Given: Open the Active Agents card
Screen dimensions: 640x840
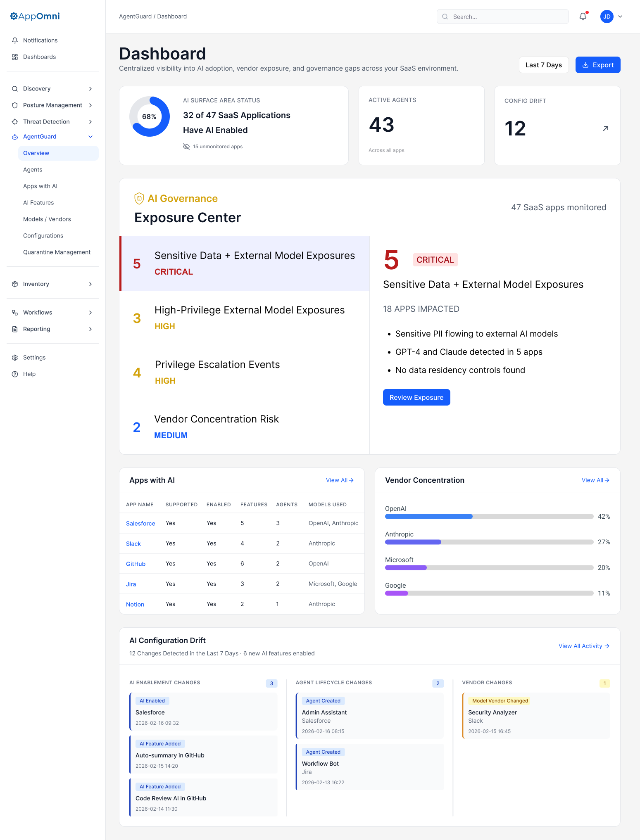Looking at the screenshot, I should [421, 126].
